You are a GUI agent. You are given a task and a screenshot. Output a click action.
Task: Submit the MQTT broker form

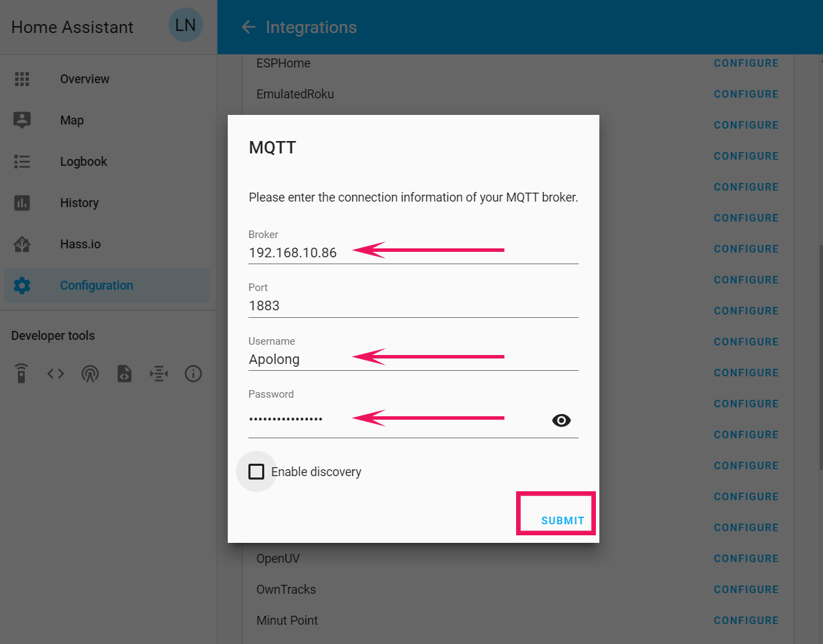pos(562,521)
